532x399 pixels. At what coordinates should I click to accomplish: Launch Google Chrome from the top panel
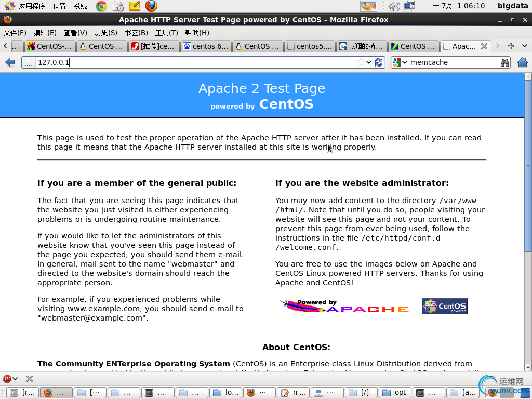click(101, 6)
